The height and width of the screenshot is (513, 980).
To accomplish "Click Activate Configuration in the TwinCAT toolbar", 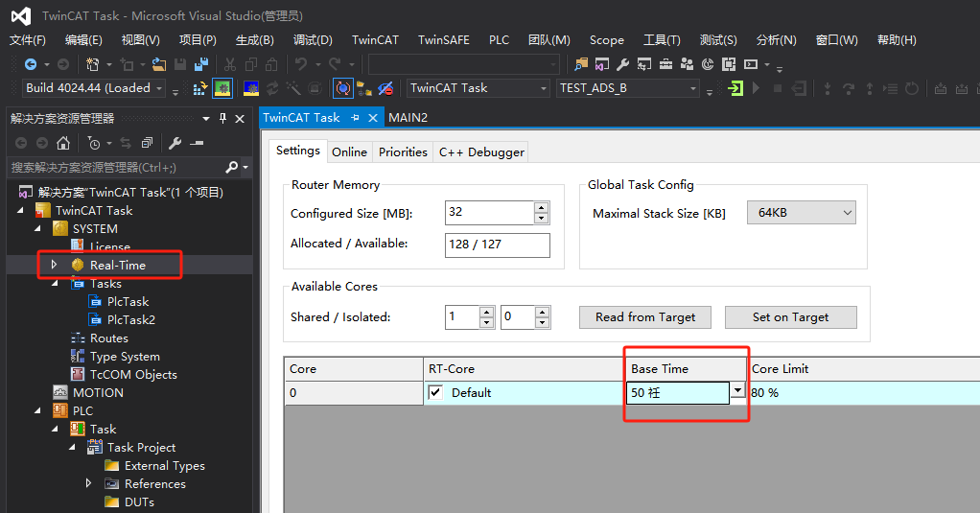I will pos(200,89).
